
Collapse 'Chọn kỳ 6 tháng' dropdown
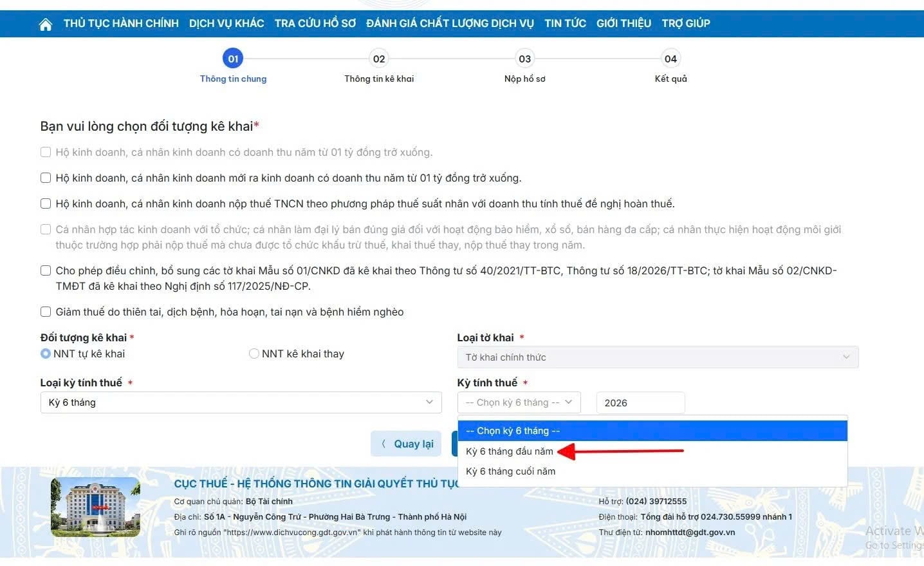point(519,402)
